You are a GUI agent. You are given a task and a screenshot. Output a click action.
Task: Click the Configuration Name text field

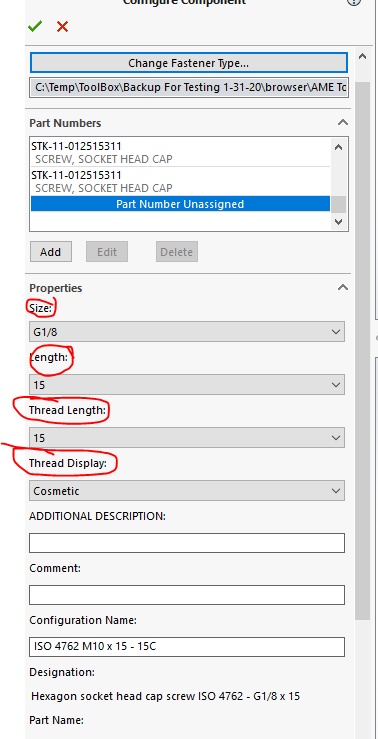pos(187,647)
